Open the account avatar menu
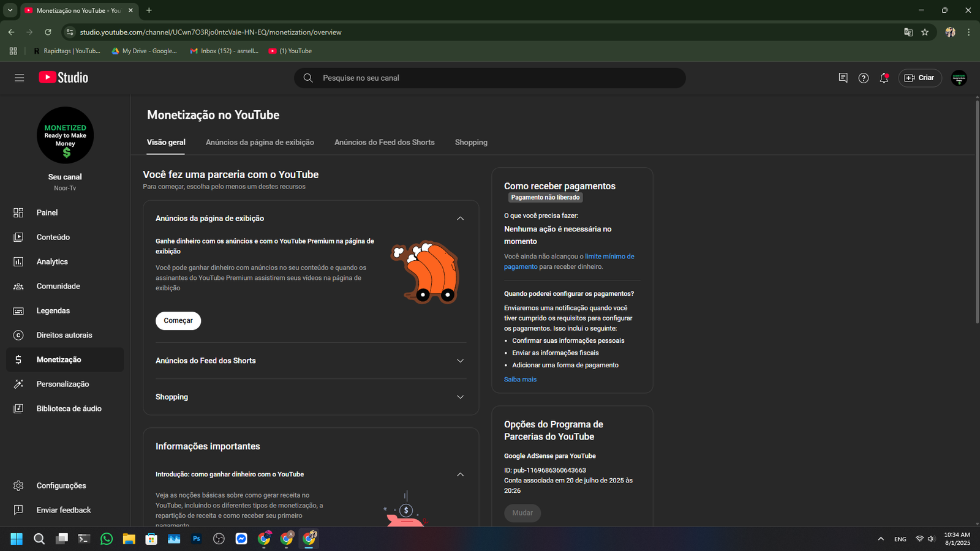Screen dimensions: 980x551 point(959,78)
